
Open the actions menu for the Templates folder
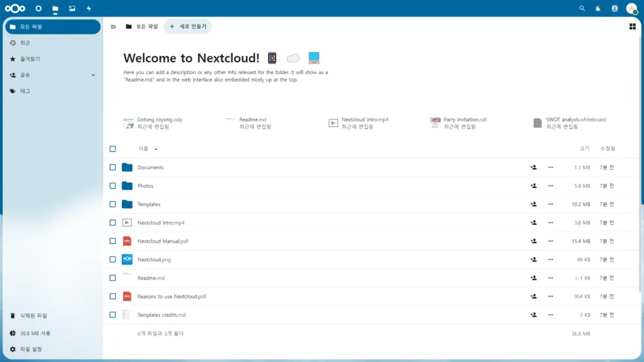pyautogui.click(x=551, y=204)
